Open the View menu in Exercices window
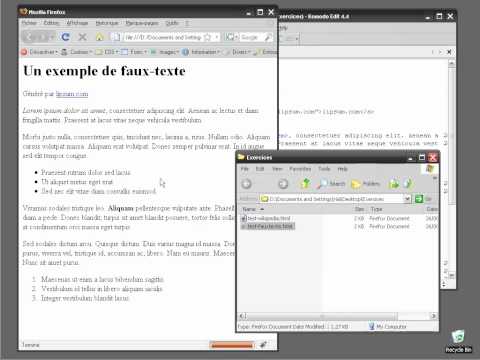 coord(277,169)
